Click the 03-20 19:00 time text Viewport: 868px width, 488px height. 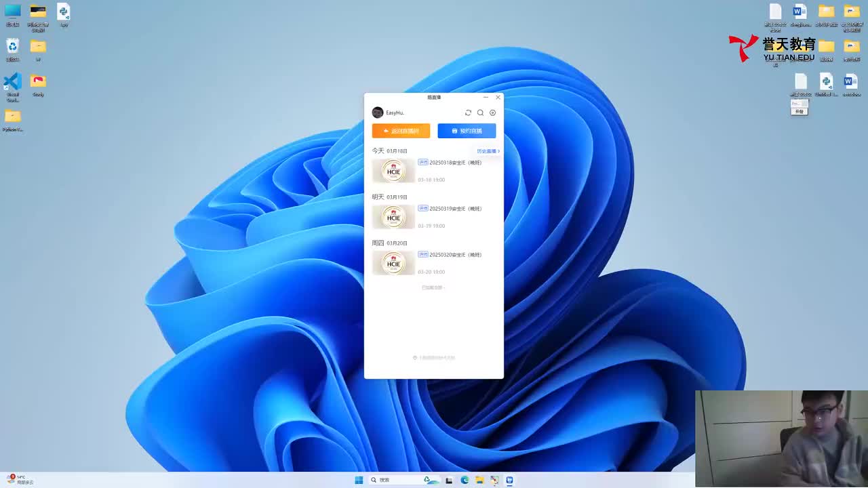431,272
